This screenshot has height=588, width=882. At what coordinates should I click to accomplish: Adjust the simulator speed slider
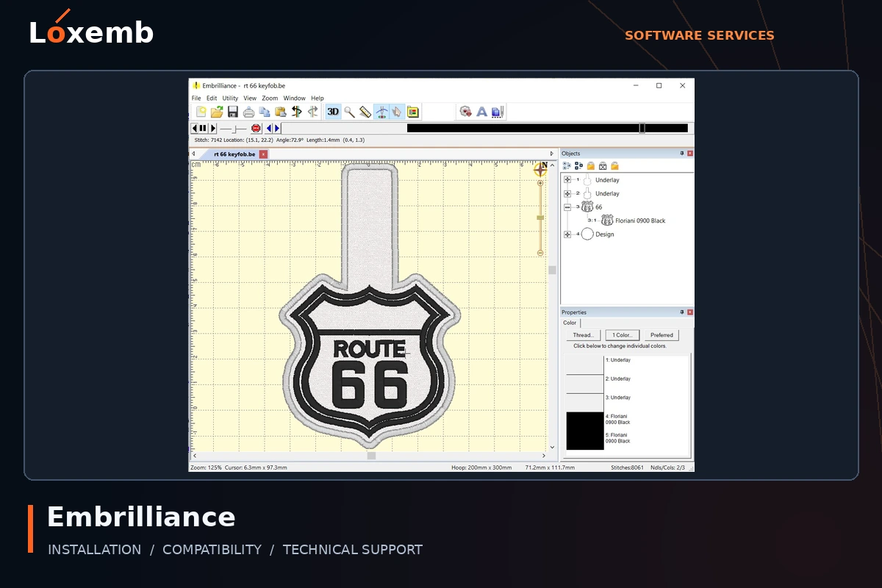point(234,129)
